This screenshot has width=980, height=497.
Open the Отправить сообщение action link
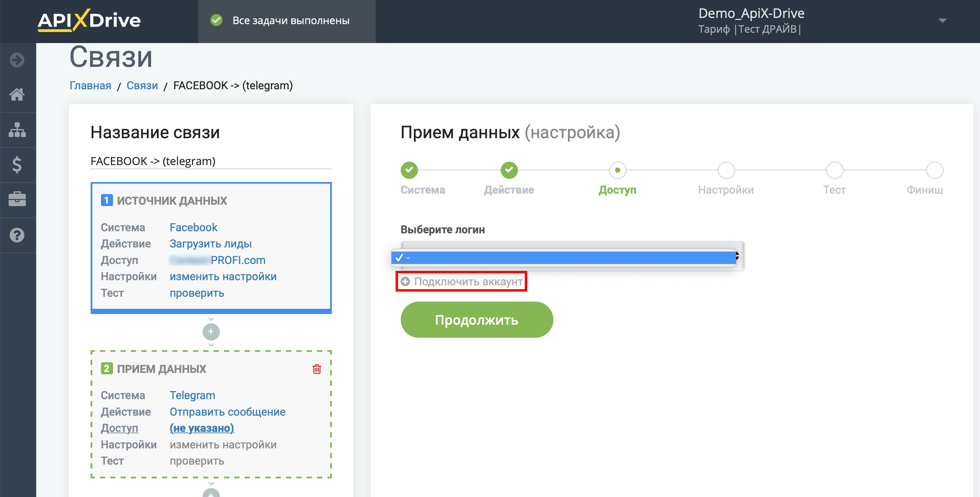click(x=227, y=412)
